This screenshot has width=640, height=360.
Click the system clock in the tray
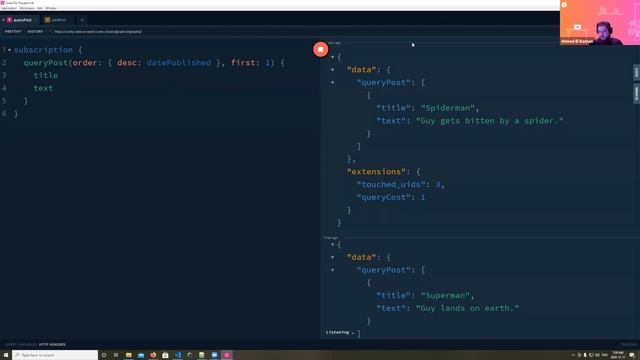[x=618, y=355]
